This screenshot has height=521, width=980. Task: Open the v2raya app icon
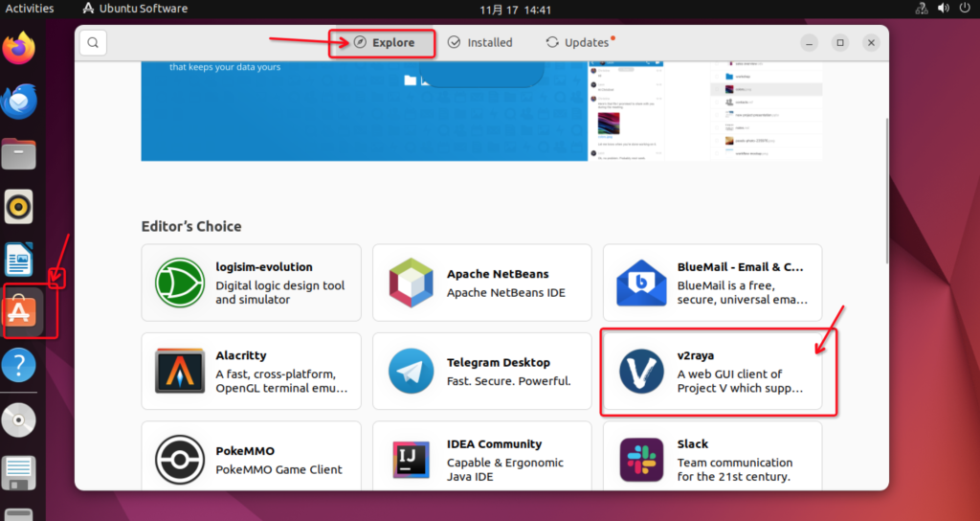click(x=641, y=371)
